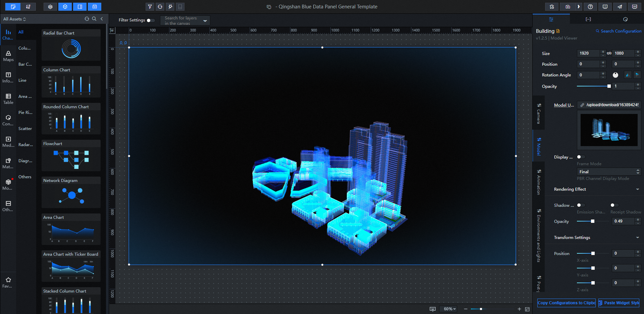Open the 60% zoom level dropdown
The width and height of the screenshot is (644, 314).
[449, 309]
